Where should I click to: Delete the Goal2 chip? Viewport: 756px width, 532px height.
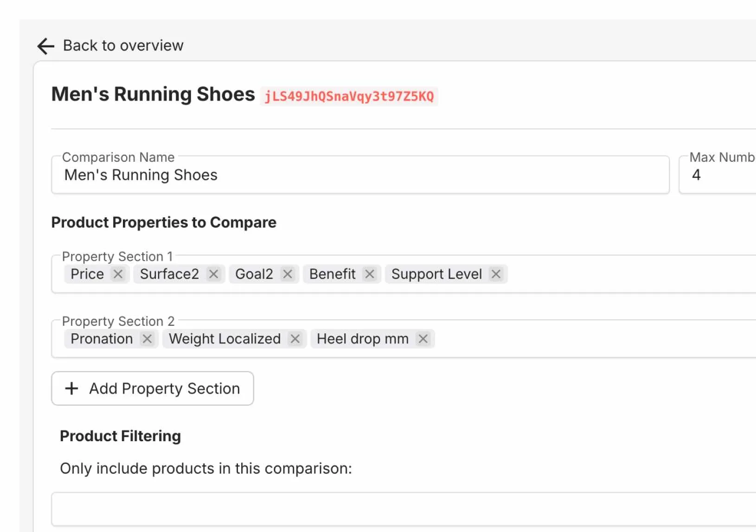288,274
